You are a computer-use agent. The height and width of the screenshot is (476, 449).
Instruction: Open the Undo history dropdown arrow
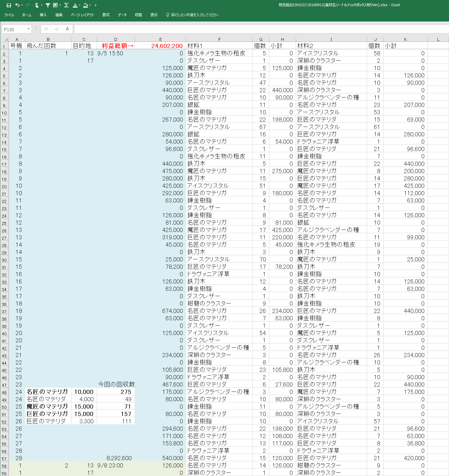tap(22, 5)
